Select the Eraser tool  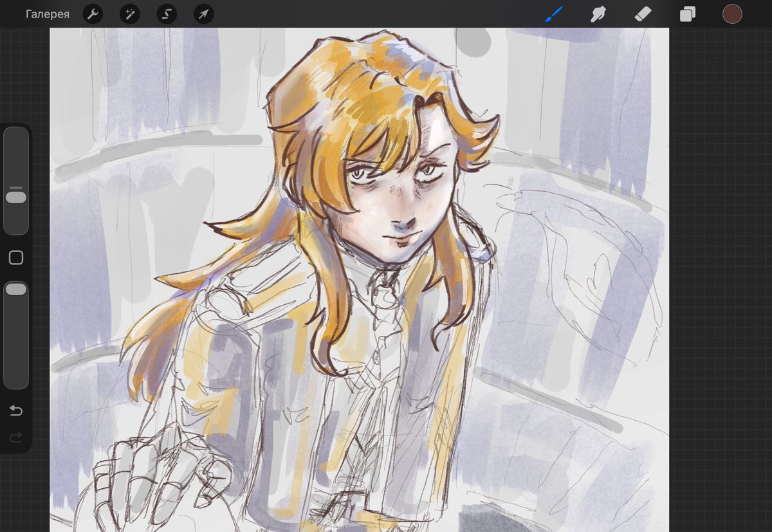(x=643, y=14)
